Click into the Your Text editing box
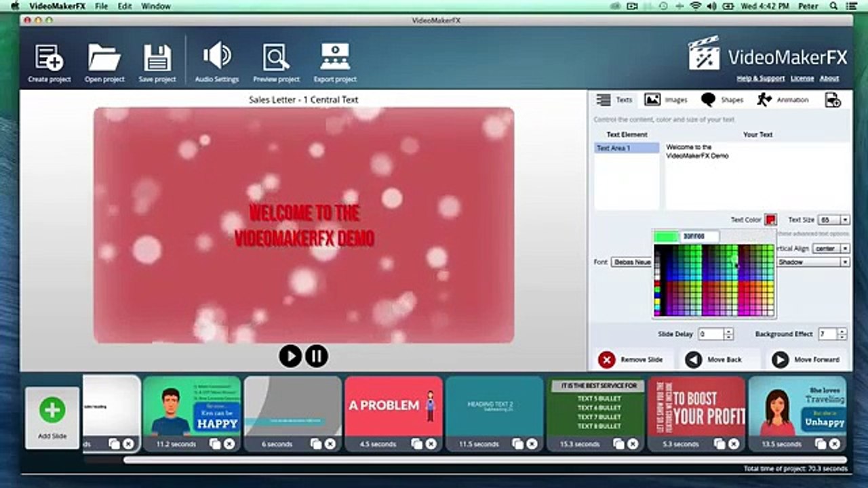This screenshot has height=488, width=868. pyautogui.click(x=757, y=176)
